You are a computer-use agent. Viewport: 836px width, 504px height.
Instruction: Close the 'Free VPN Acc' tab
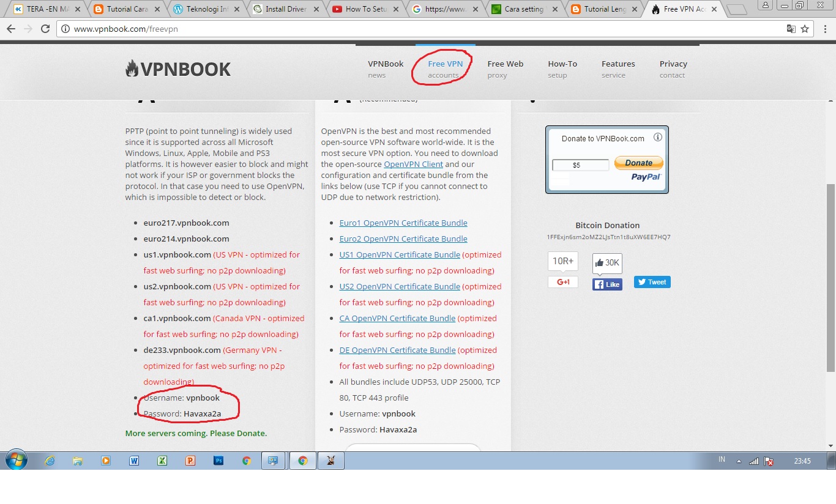pyautogui.click(x=714, y=9)
